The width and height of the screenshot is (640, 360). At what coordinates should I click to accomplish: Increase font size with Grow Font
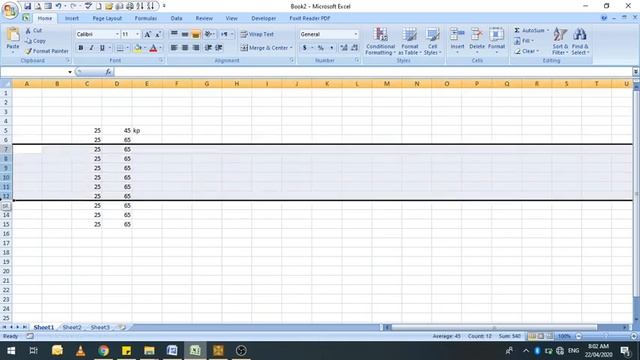coord(148,35)
